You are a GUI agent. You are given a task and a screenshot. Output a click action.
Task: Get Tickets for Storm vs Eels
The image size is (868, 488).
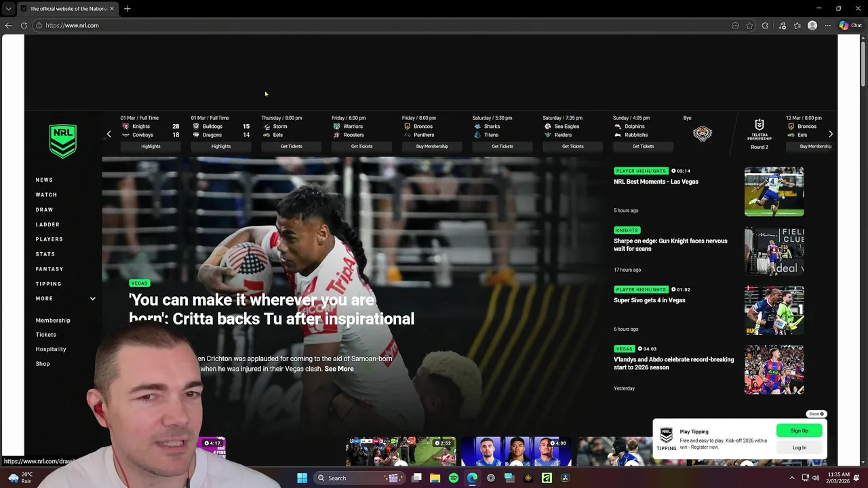[x=292, y=146]
